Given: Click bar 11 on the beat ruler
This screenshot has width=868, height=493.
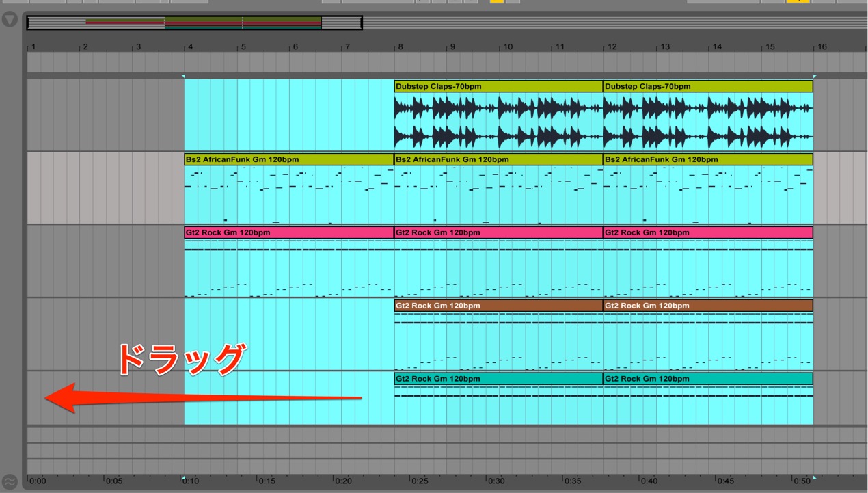Looking at the screenshot, I should coord(559,47).
